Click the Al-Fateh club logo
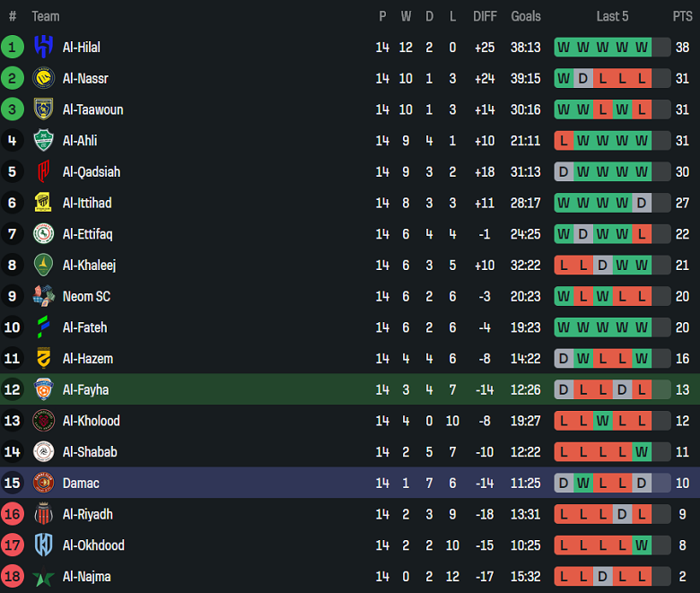The height and width of the screenshot is (593, 700). [x=43, y=327]
